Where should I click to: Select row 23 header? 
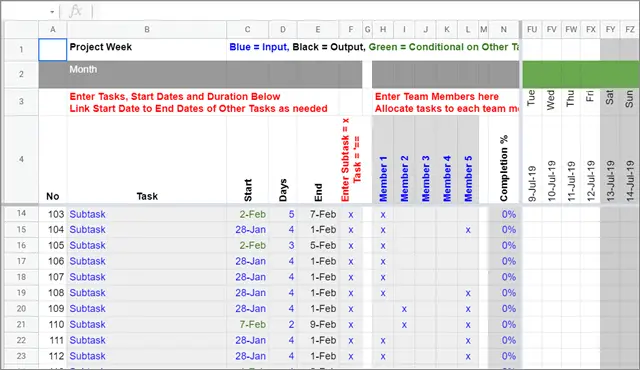[x=21, y=356]
